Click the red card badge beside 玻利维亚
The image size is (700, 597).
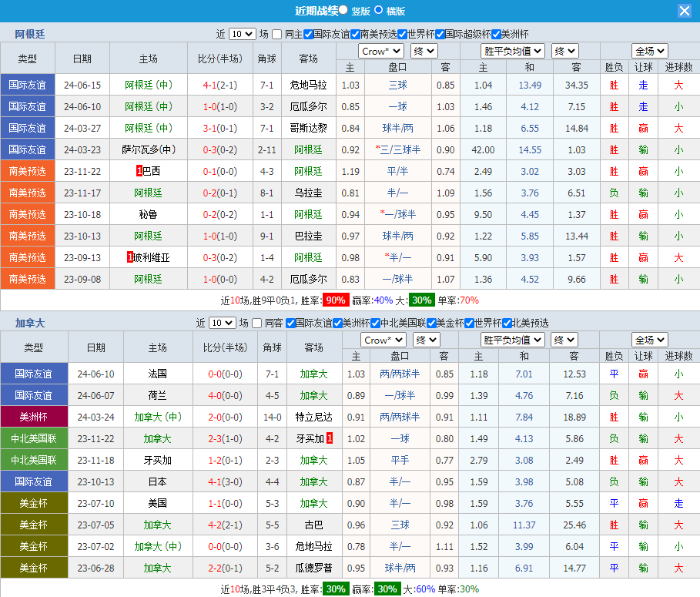[x=130, y=257]
